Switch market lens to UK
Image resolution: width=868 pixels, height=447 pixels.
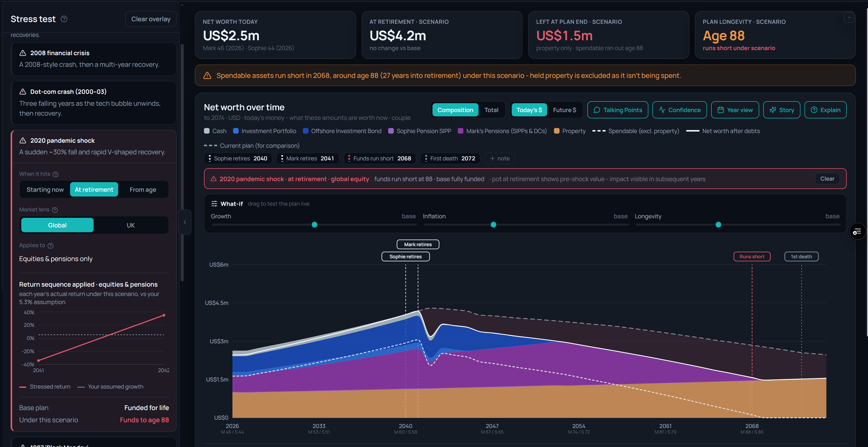coord(131,225)
